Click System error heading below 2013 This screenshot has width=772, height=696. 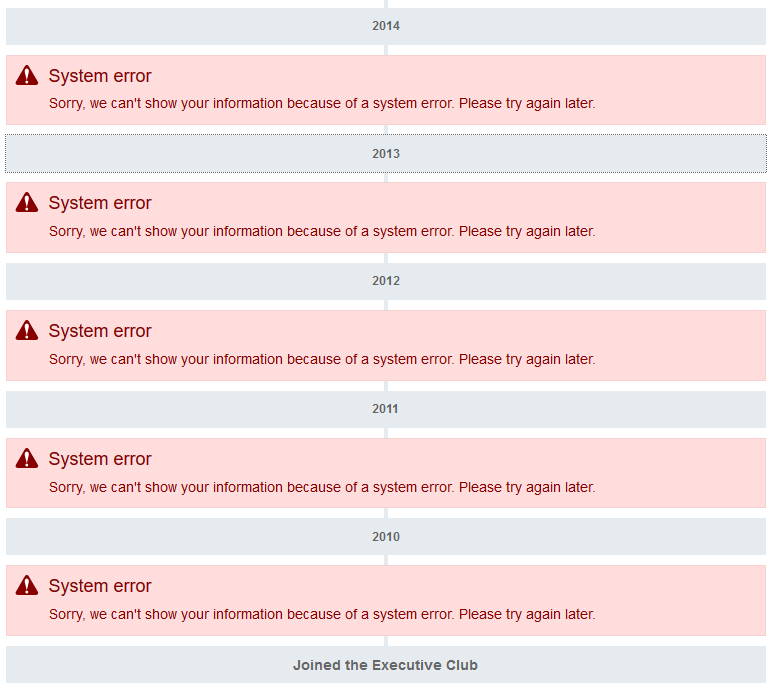click(100, 203)
